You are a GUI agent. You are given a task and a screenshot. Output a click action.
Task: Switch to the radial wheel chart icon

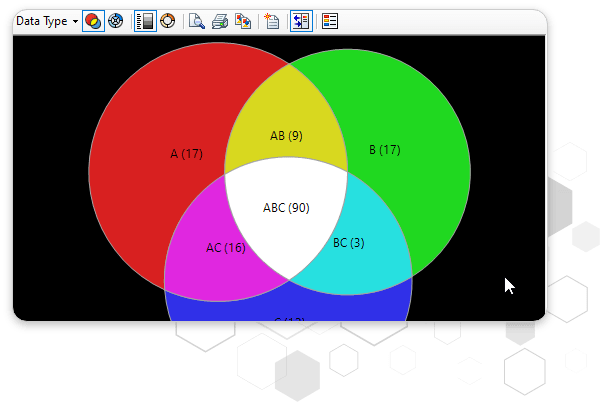(x=116, y=21)
